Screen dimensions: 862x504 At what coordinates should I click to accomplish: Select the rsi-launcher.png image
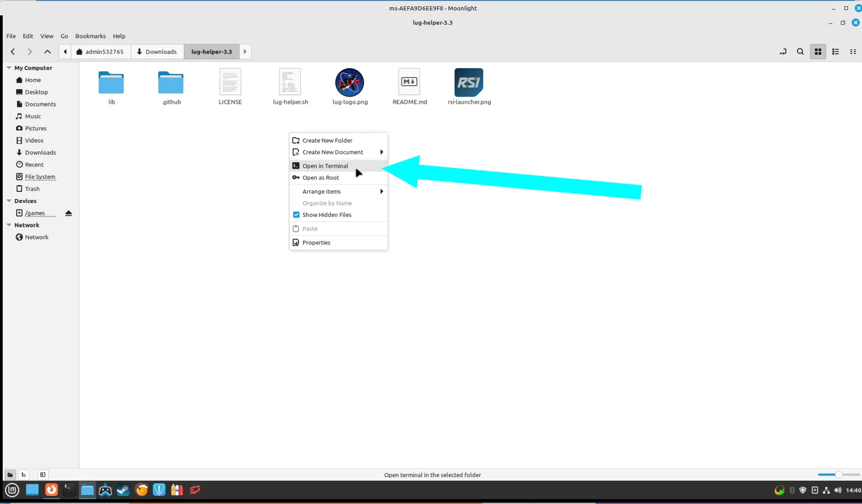click(469, 87)
